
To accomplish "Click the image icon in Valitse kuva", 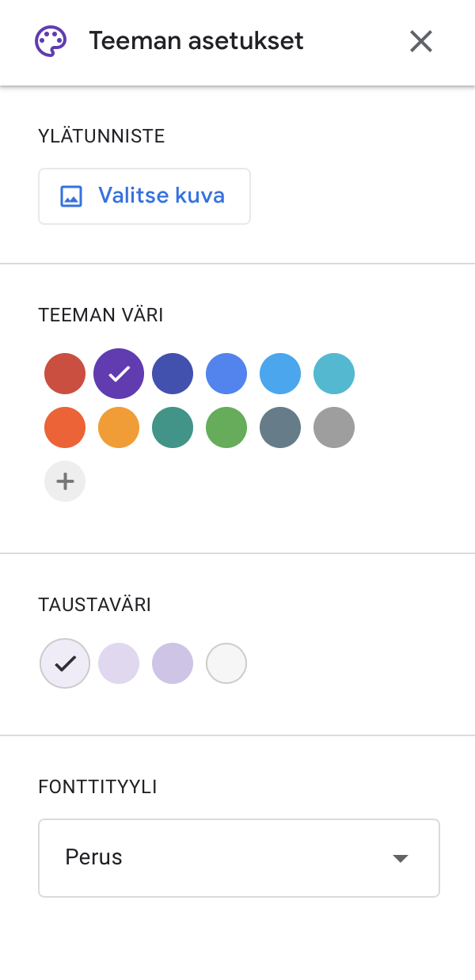I will [71, 196].
